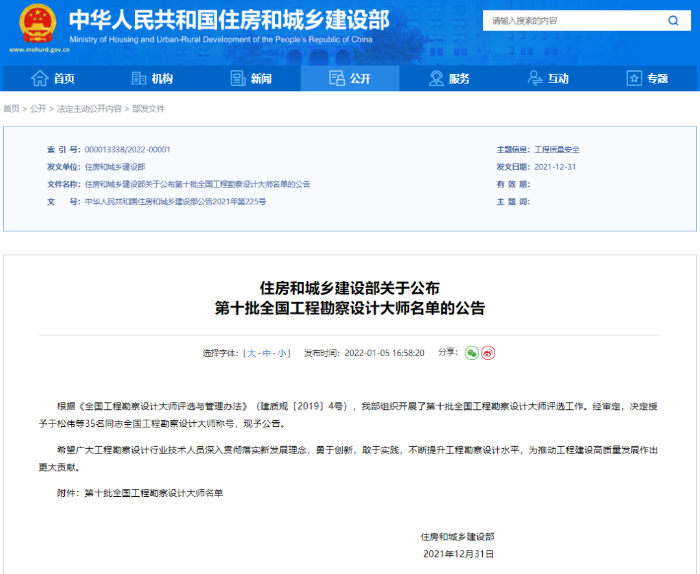Click the 工程质量安全 topic link
The image size is (700, 574).
click(x=556, y=149)
